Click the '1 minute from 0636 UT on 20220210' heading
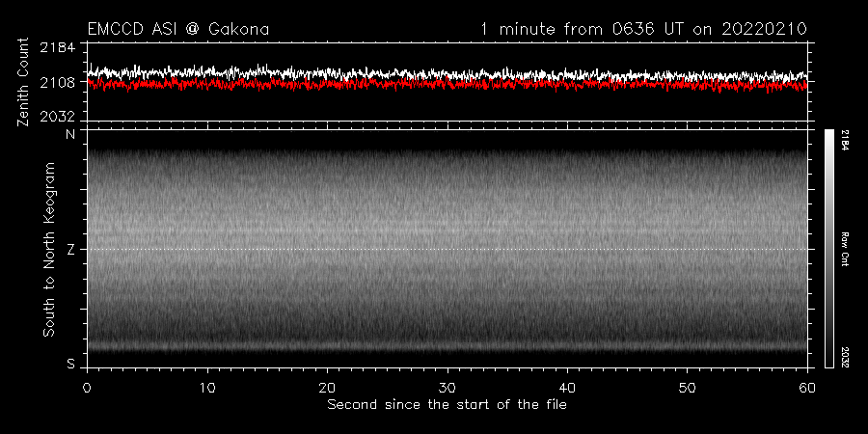Screen dimensions: 868x434 click(644, 29)
